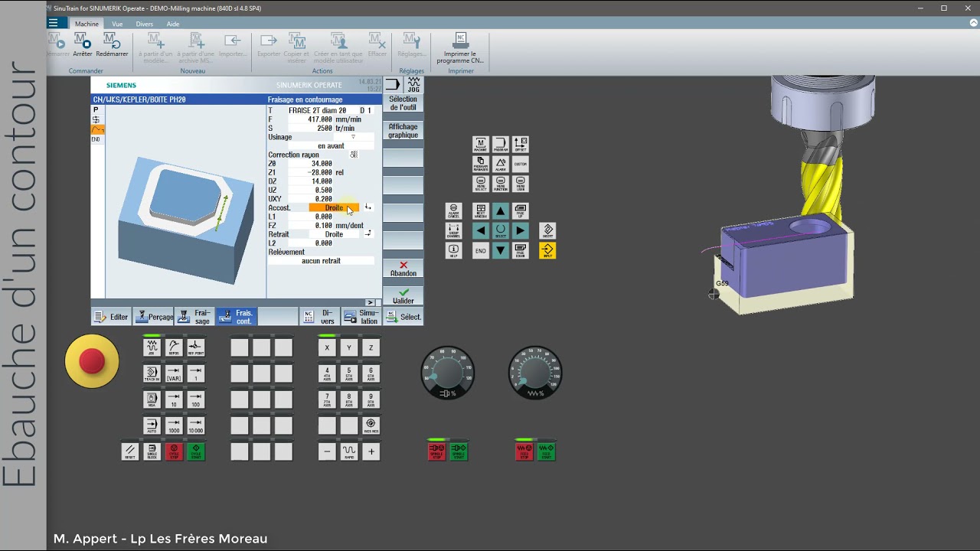This screenshot has width=980, height=551.
Task: Activate the REPOS mode key
Action: tap(174, 347)
